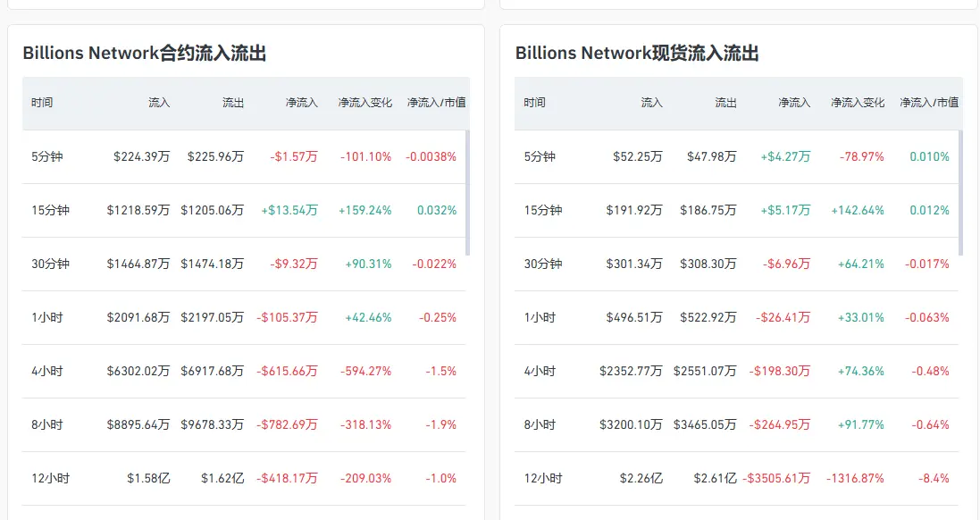This screenshot has height=520, width=980.
Task: Select futures 8小时 inflow $8895.64万
Action: point(138,425)
